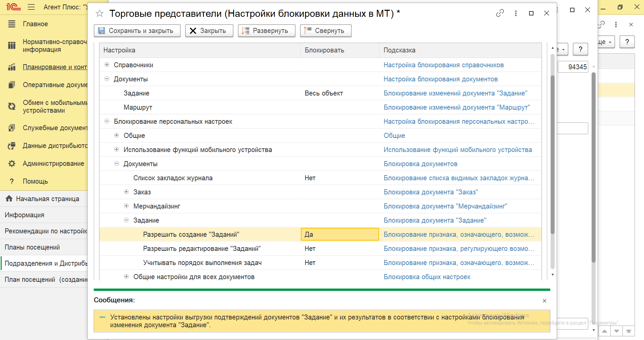Click move-down arrow at bottom right
Screen dimensions: 644x340
tap(616, 331)
